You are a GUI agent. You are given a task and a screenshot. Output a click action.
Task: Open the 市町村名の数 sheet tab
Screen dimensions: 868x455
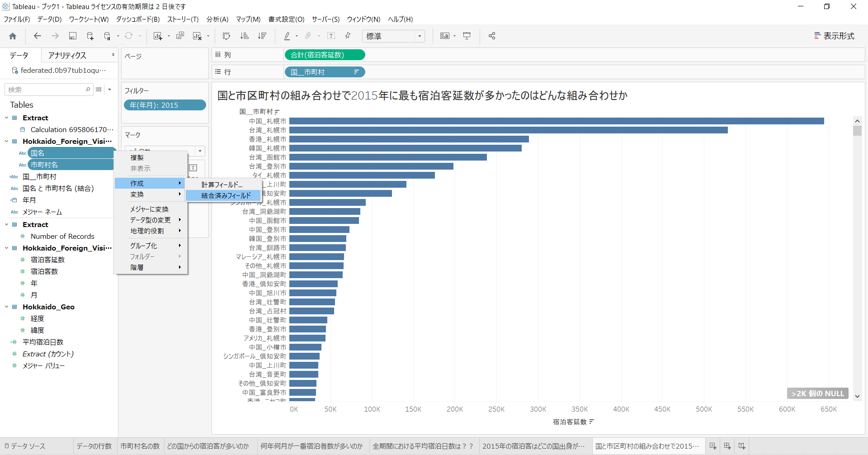pos(140,446)
